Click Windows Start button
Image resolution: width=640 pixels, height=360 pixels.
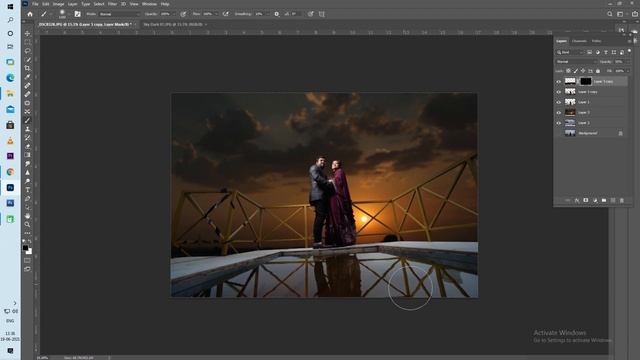click(10, 7)
